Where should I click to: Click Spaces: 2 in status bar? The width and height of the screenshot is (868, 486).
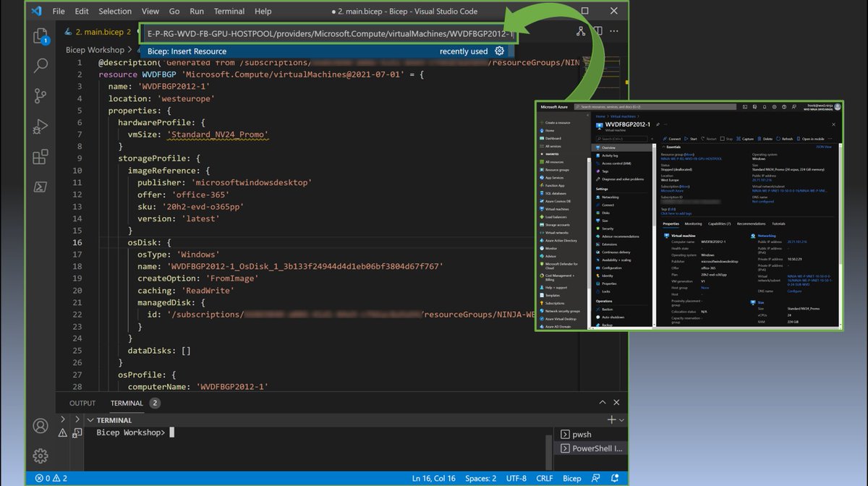click(481, 478)
